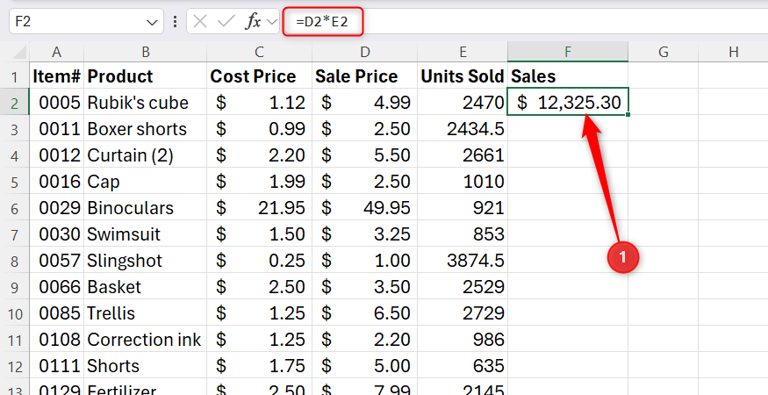Image resolution: width=768 pixels, height=395 pixels.
Task: Select column G header
Action: [x=663, y=52]
